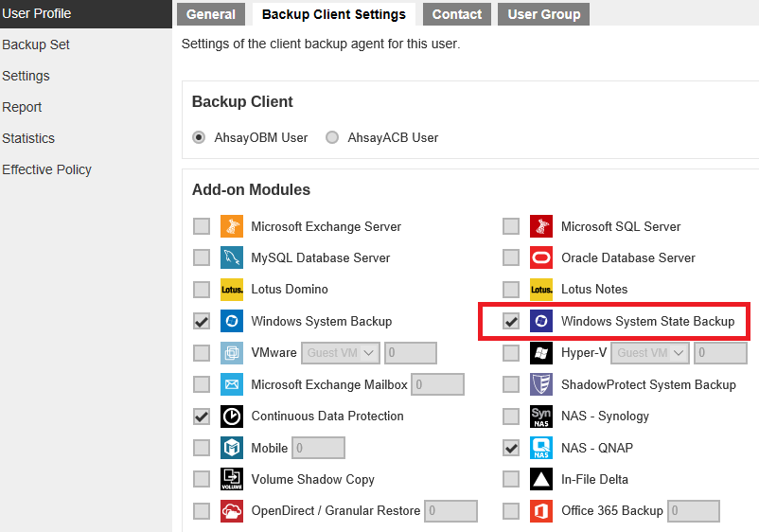
Task: Click the Microsoft SQL Server red icon
Action: coord(541,226)
